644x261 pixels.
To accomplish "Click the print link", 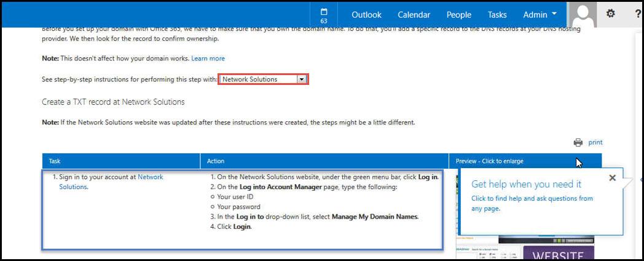I will coord(595,142).
